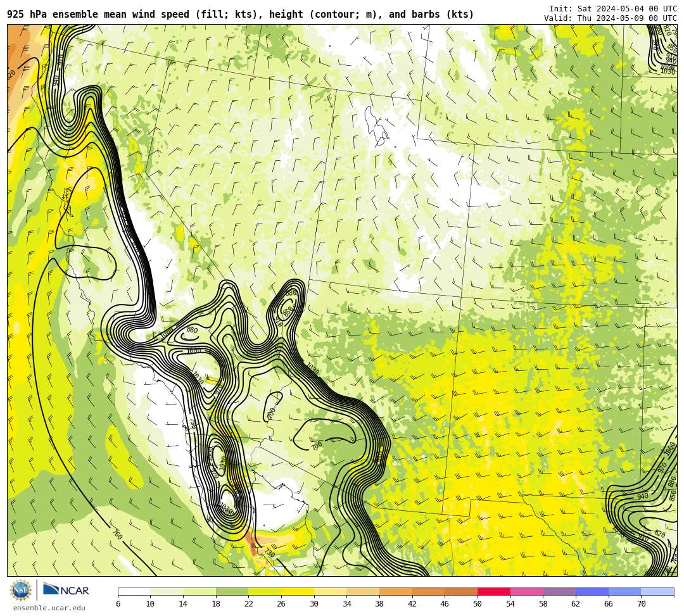Image resolution: width=684 pixels, height=616 pixels.
Task: Click the colorbar tick label 10
Action: click(151, 604)
